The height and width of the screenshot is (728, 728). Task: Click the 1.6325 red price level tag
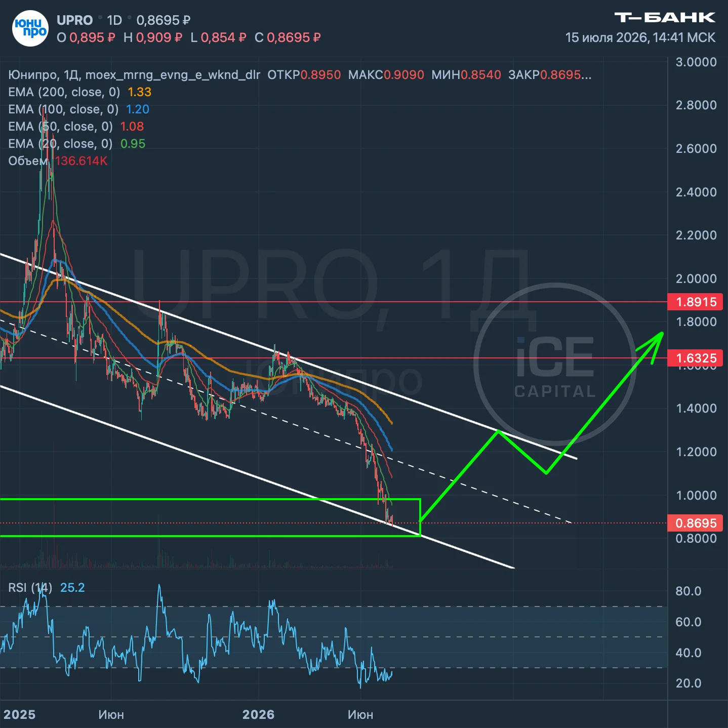(696, 358)
